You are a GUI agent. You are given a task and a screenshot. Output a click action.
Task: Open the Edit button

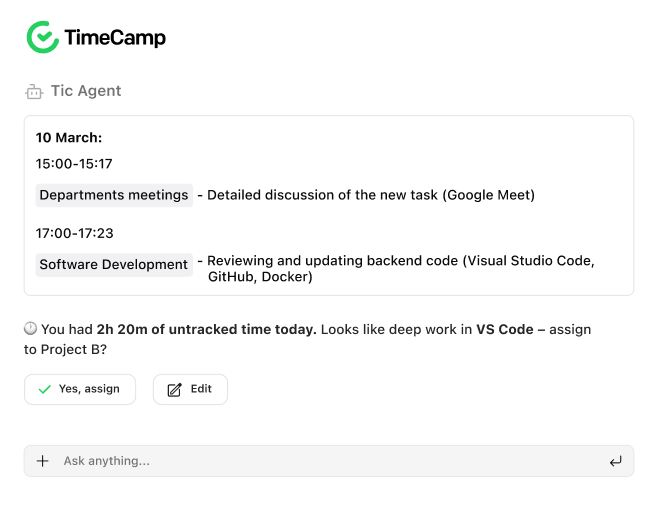[190, 389]
